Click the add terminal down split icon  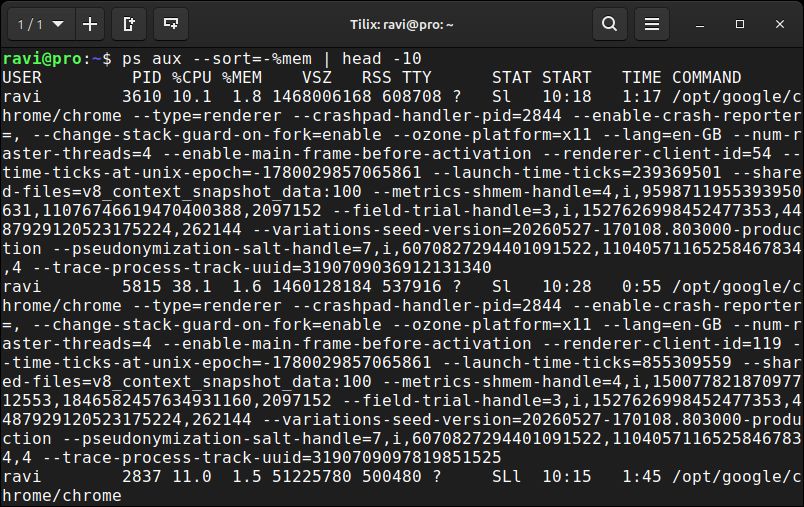point(171,24)
